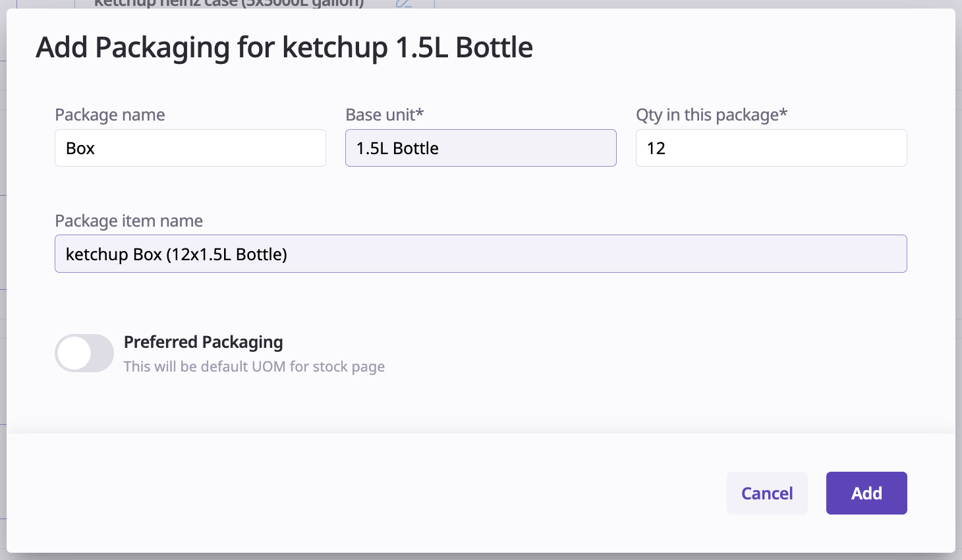Click the default UOM for stock page hint
This screenshot has height=560, width=962.
254,367
